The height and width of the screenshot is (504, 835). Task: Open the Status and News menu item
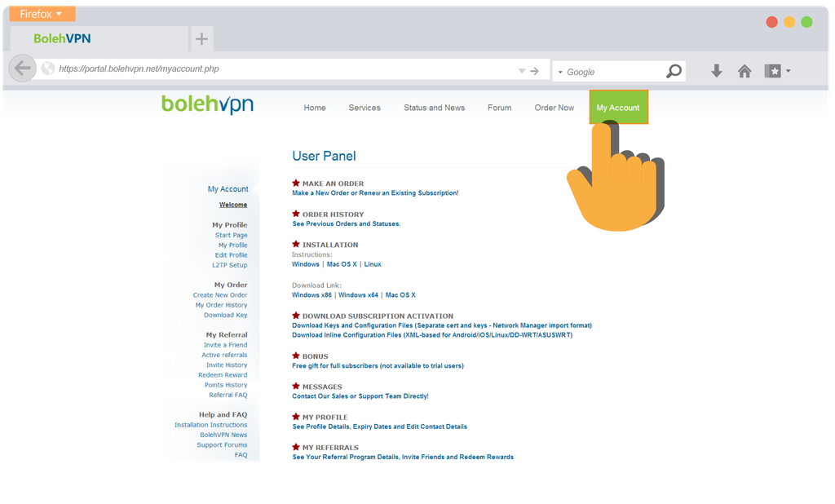(x=434, y=108)
